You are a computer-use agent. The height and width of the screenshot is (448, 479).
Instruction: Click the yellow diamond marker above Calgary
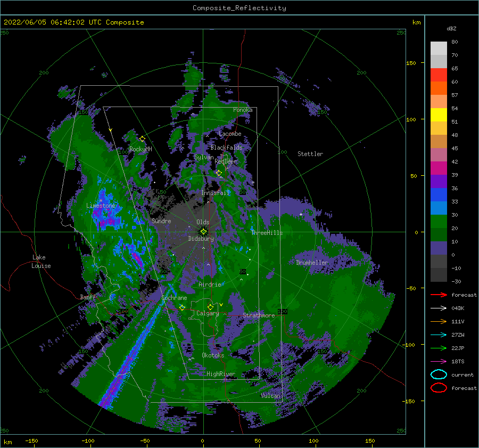coord(210,307)
